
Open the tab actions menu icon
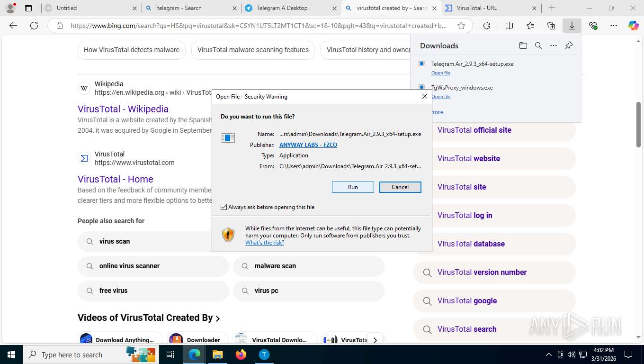click(x=28, y=8)
